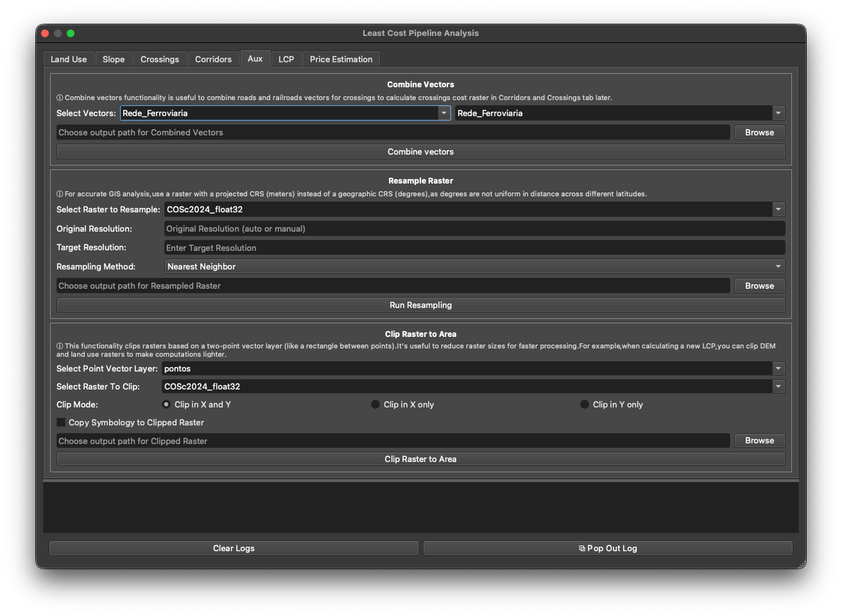
Task: Open Resampling Method Nearest Neighbor dropdown
Action: click(474, 266)
